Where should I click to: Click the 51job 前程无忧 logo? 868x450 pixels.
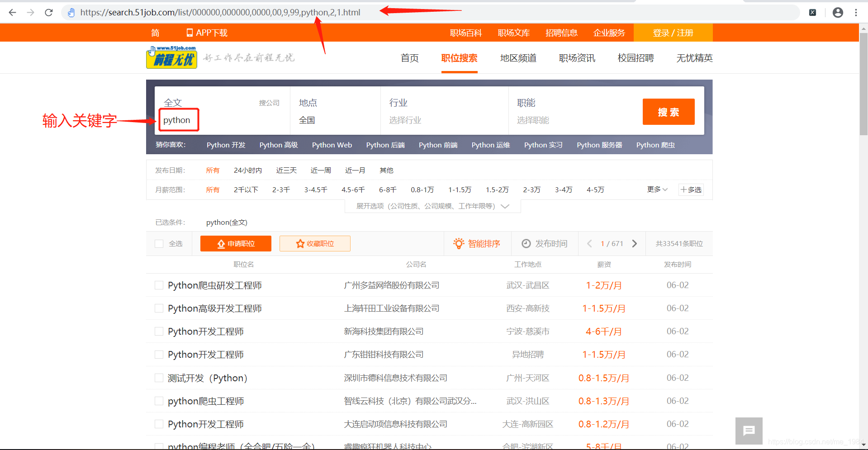[171, 57]
